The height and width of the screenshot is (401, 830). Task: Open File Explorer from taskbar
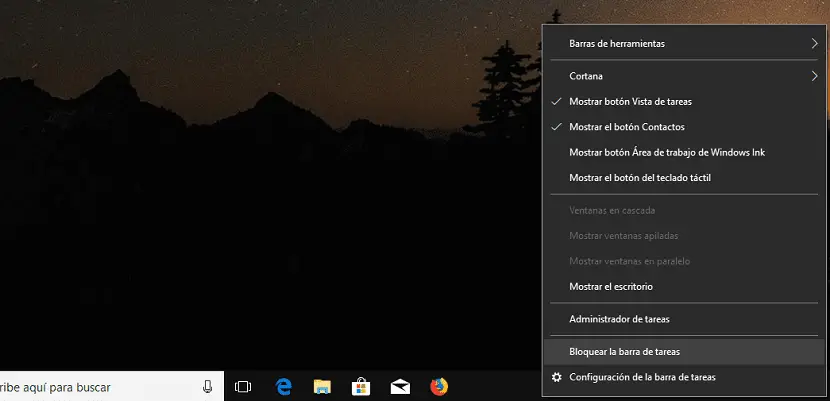322,387
